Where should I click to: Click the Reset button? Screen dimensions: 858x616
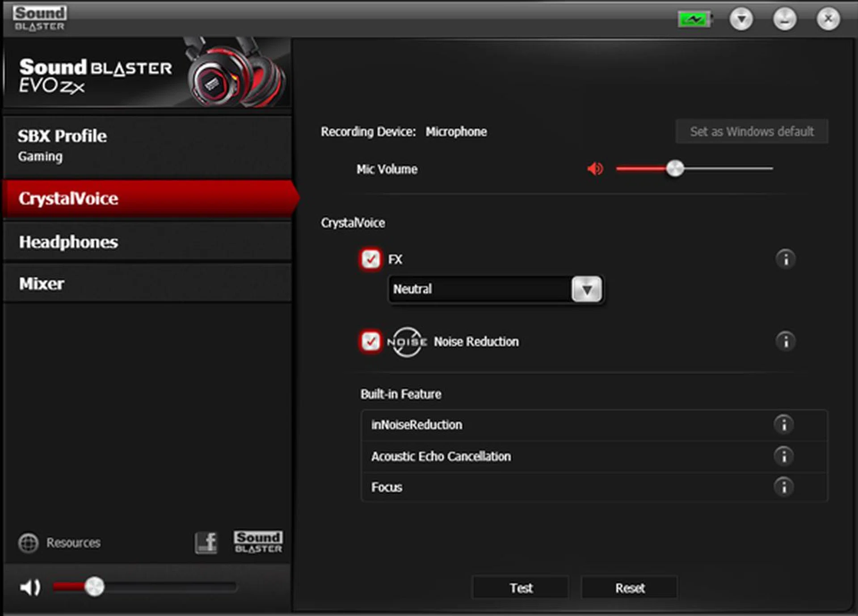pyautogui.click(x=629, y=588)
